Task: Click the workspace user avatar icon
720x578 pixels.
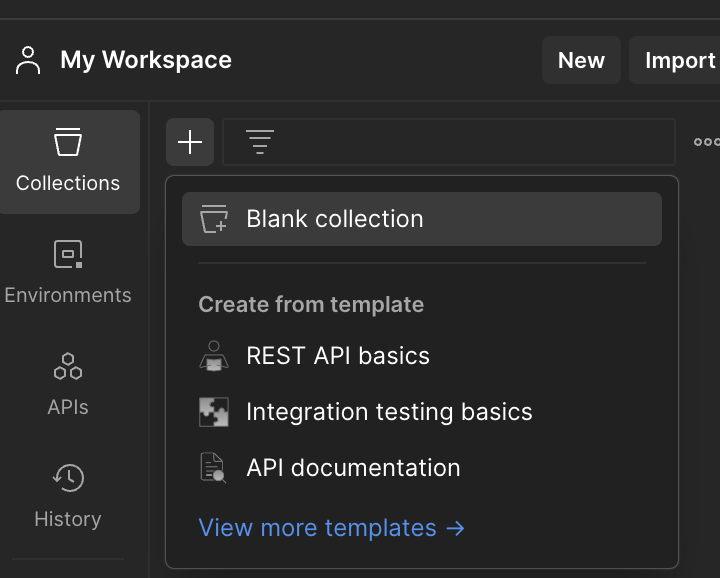Action: click(x=28, y=60)
